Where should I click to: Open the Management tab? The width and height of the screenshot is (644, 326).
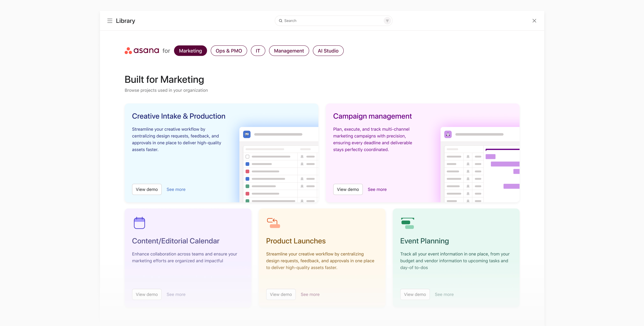click(289, 51)
